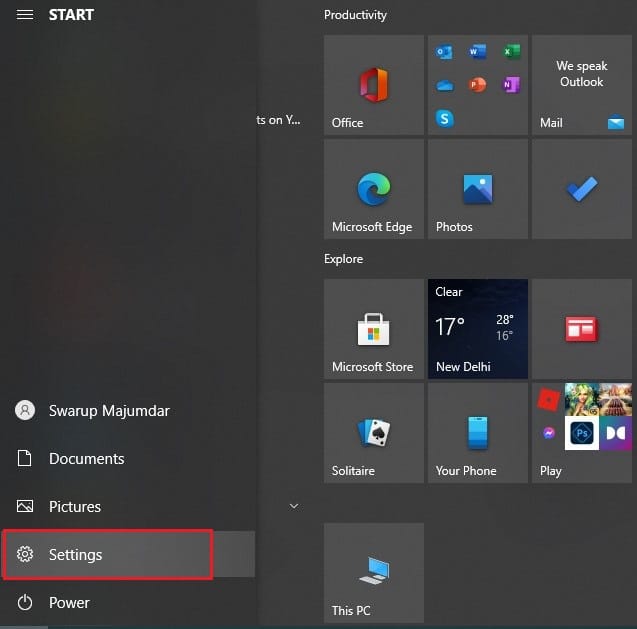Click 'We speak Outlook' text on Mail tile
Viewport: 637px width, 629px height.
coord(582,74)
